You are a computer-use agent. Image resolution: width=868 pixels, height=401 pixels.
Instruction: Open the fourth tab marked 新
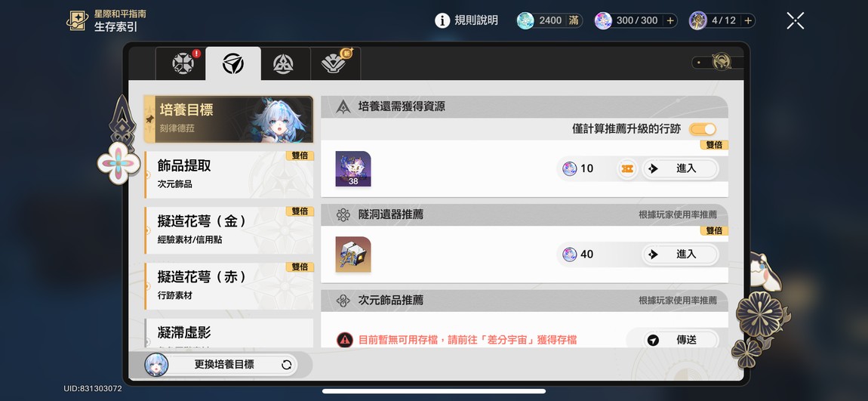(x=335, y=63)
